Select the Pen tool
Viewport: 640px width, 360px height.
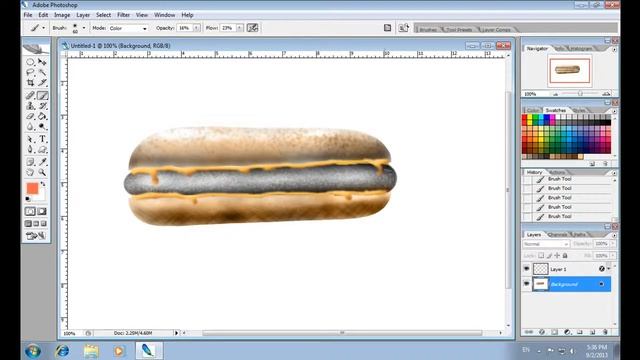[30, 150]
